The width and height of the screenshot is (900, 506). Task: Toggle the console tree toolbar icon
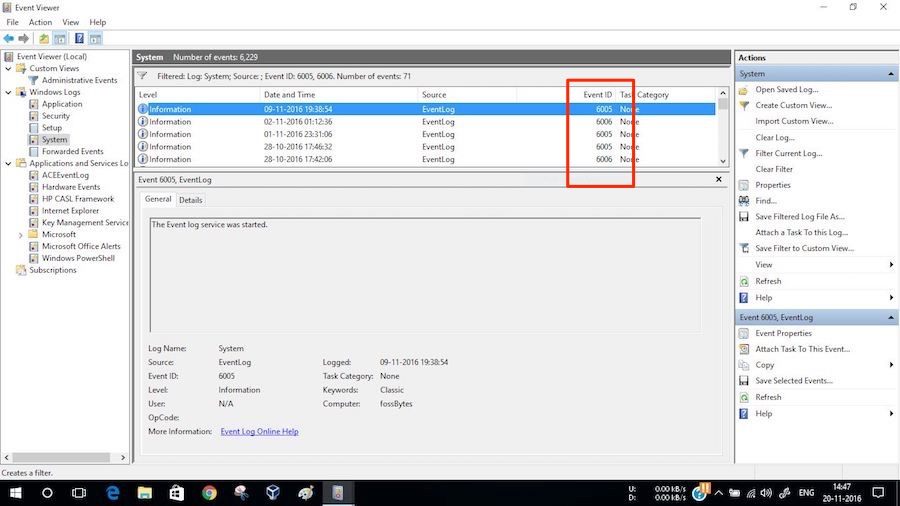60,38
